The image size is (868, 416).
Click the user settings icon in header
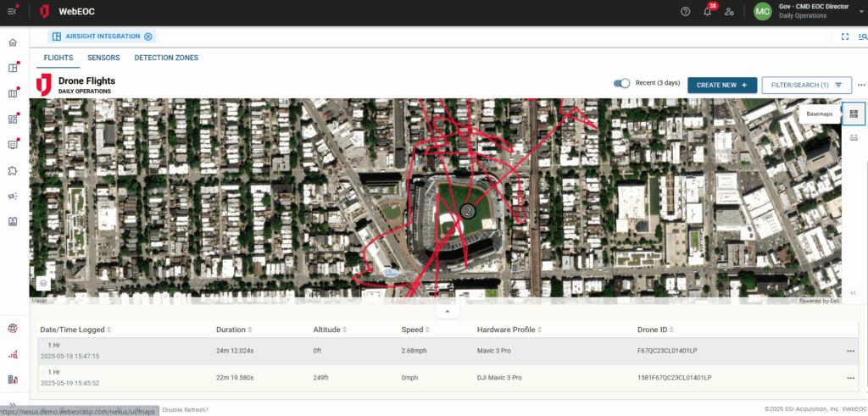729,12
